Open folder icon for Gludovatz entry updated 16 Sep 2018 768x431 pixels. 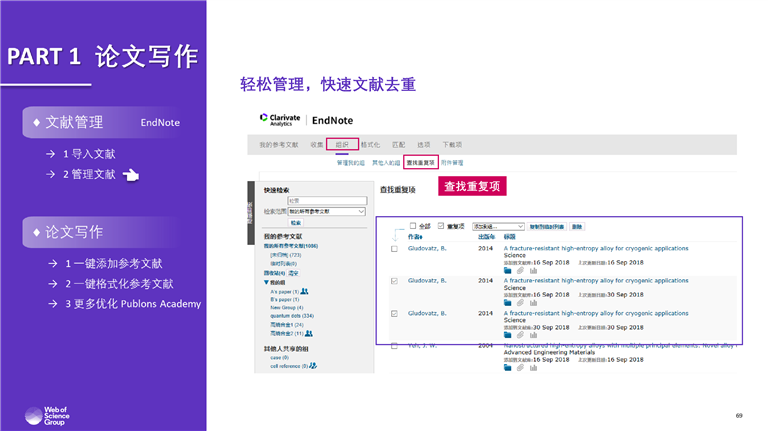click(x=507, y=270)
